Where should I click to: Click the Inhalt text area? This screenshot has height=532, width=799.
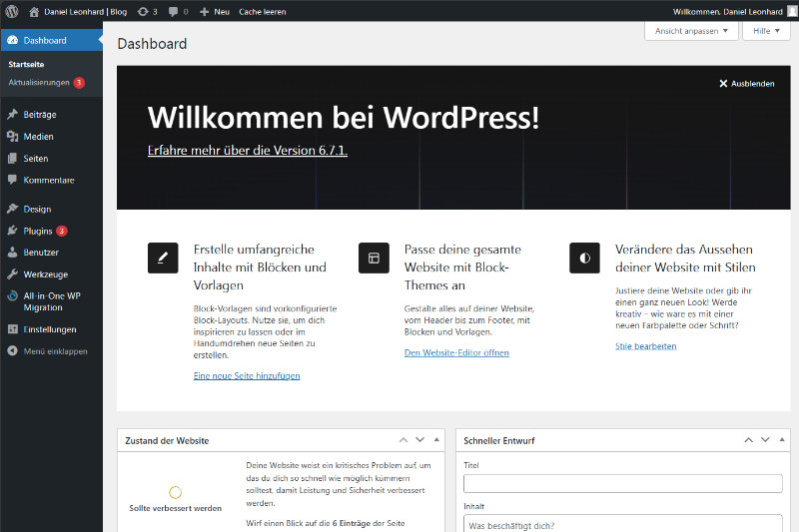(x=622, y=524)
